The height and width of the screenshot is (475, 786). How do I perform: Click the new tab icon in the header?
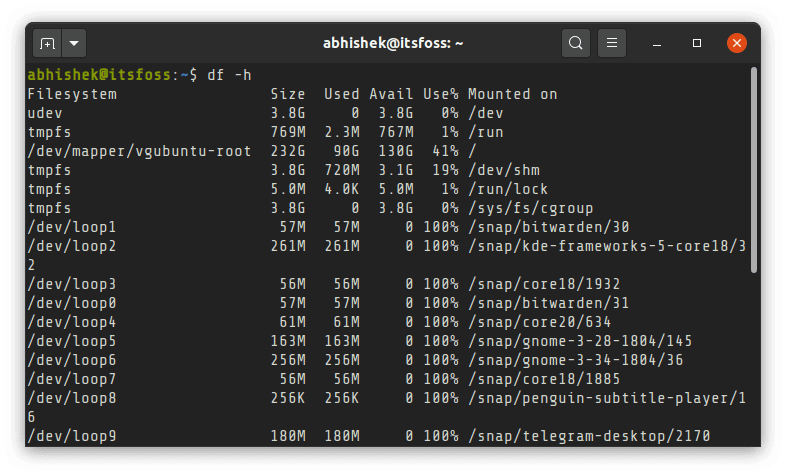coord(47,44)
